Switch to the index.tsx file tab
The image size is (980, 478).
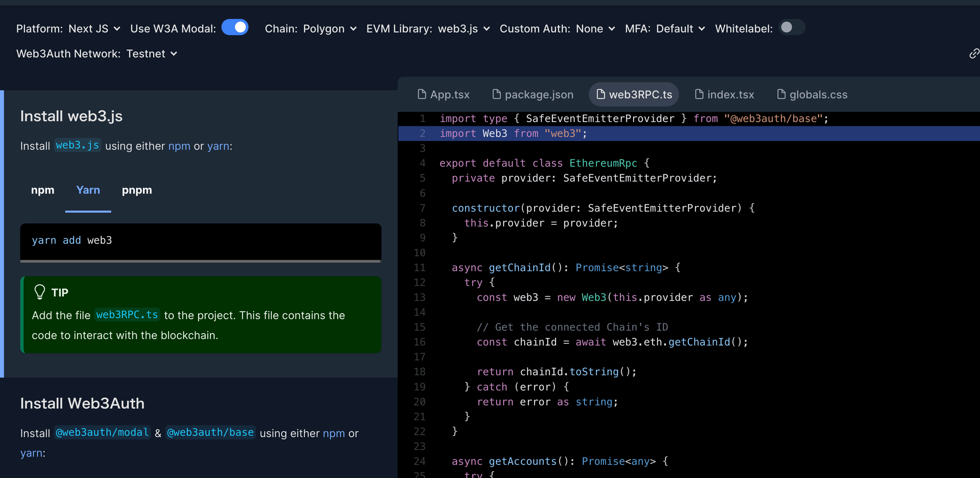725,95
